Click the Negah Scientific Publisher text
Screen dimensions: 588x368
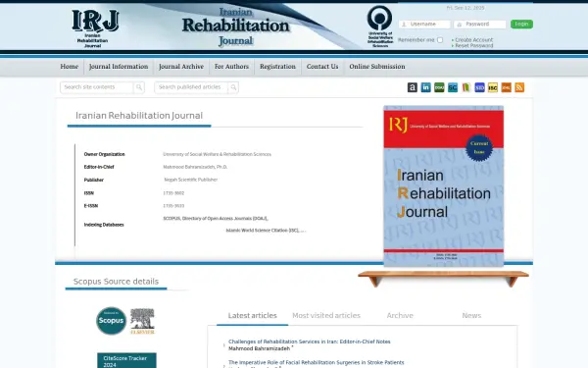tap(191, 180)
